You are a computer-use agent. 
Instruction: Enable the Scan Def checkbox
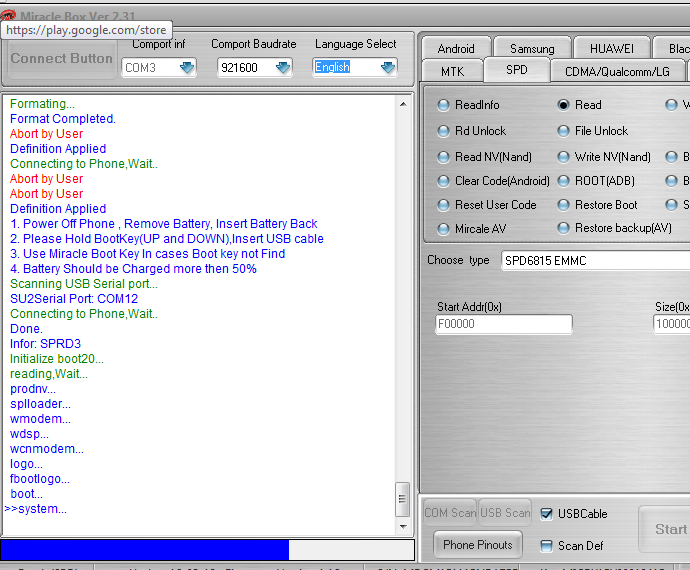coord(546,546)
